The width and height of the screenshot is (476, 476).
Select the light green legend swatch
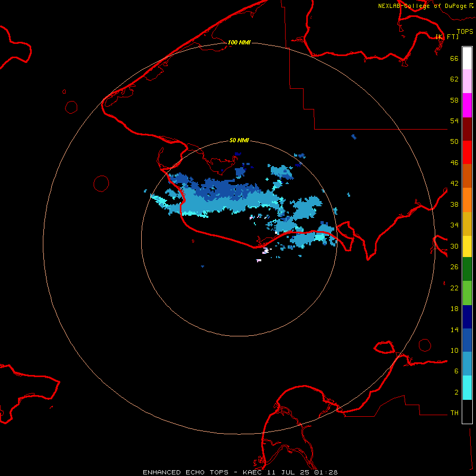click(467, 293)
